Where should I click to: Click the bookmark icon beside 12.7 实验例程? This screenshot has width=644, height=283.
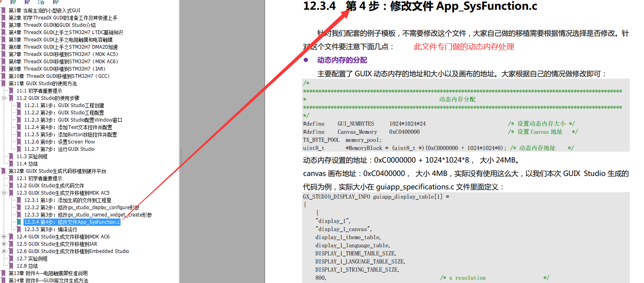pos(11,259)
